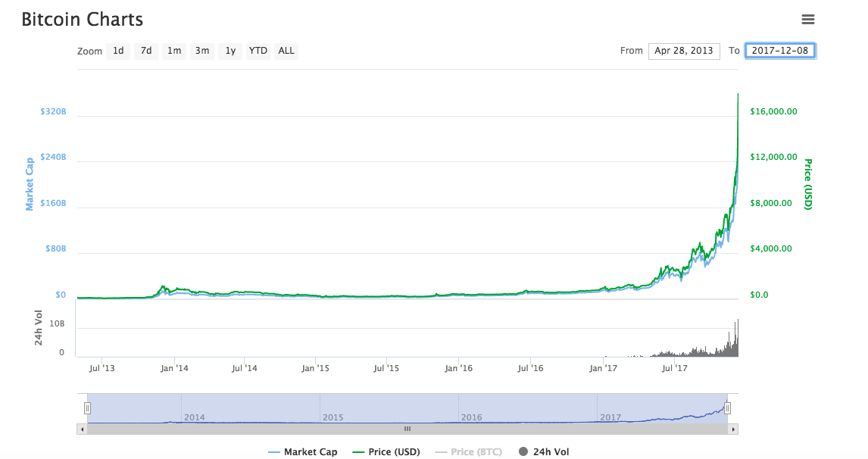Click the 24h Vol axis title
The height and width of the screenshot is (459, 868).
click(38, 328)
